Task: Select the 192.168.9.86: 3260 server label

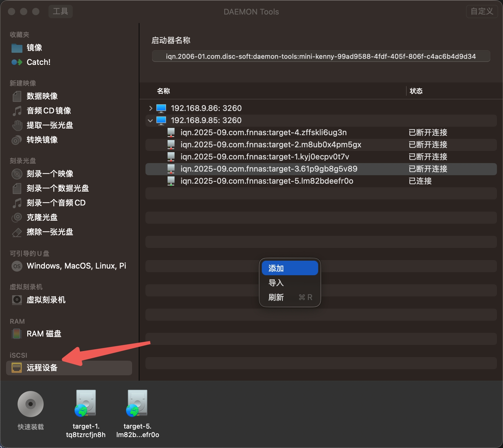Action: click(206, 108)
